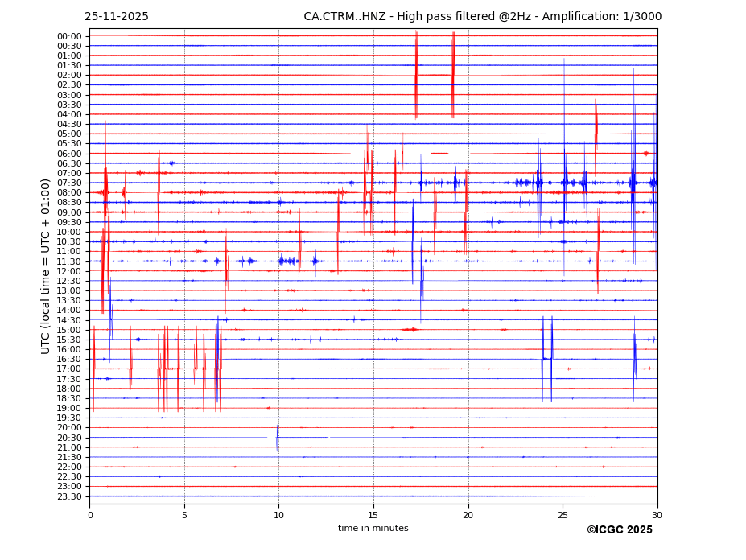The height and width of the screenshot is (560, 746).
Task: Click the 07:30 trace row label
Action: point(69,183)
